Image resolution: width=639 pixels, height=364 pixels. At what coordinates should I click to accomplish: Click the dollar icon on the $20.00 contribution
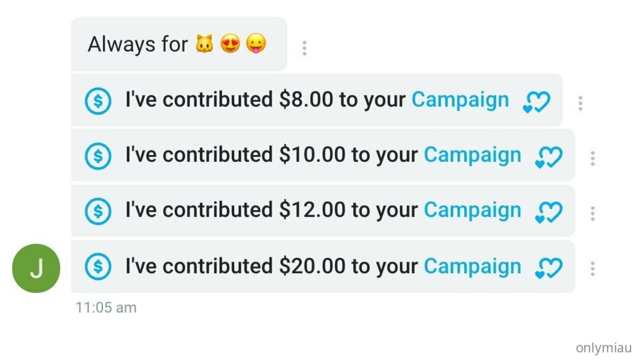pos(98,267)
